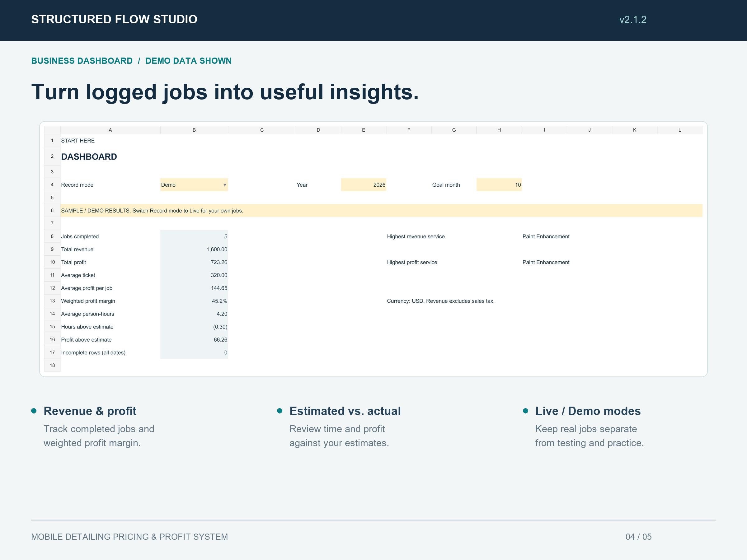Viewport: 747px width, 560px height.
Task: Click Paint Enhancement beside Highest profit service
Action: pos(546,262)
